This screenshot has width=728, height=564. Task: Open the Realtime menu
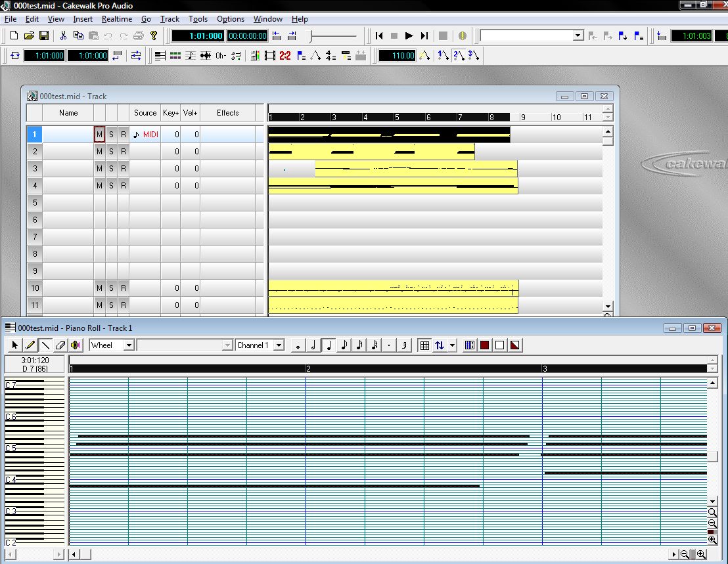click(117, 19)
